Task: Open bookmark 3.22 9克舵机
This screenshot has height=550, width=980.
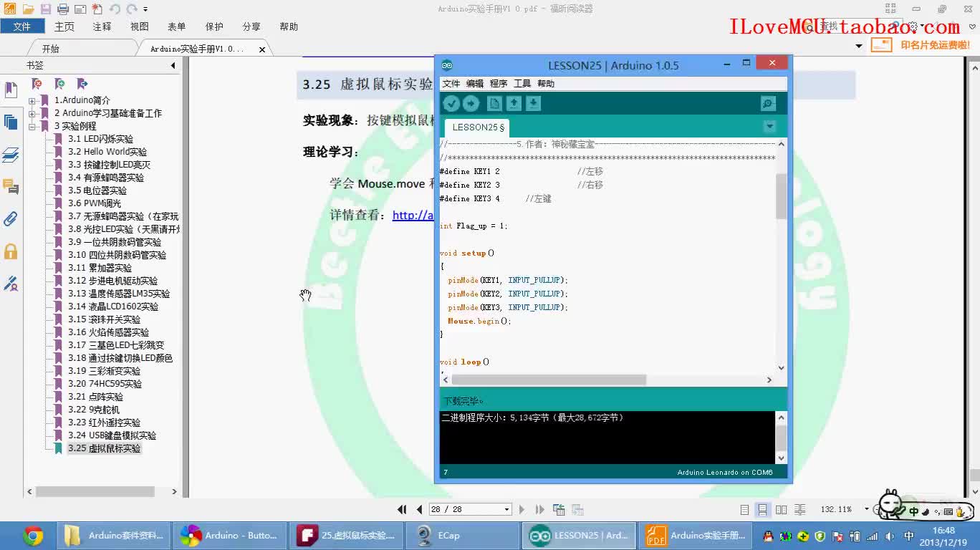Action: pyautogui.click(x=94, y=410)
